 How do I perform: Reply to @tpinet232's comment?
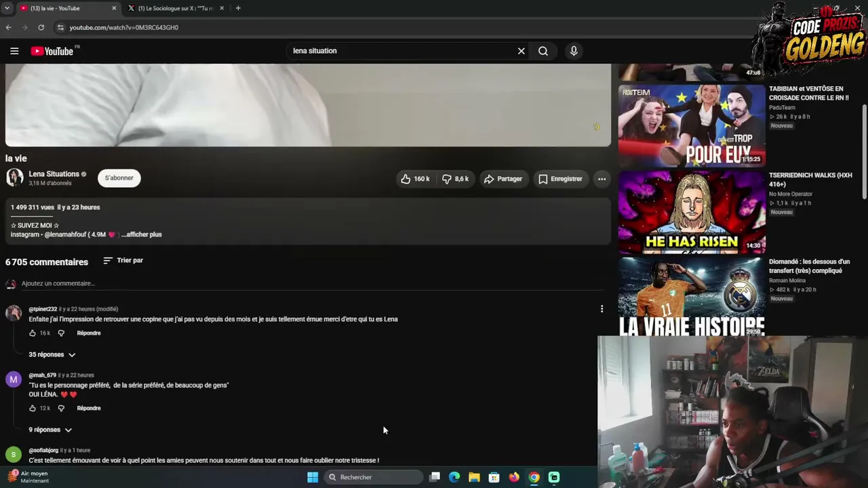[89, 333]
